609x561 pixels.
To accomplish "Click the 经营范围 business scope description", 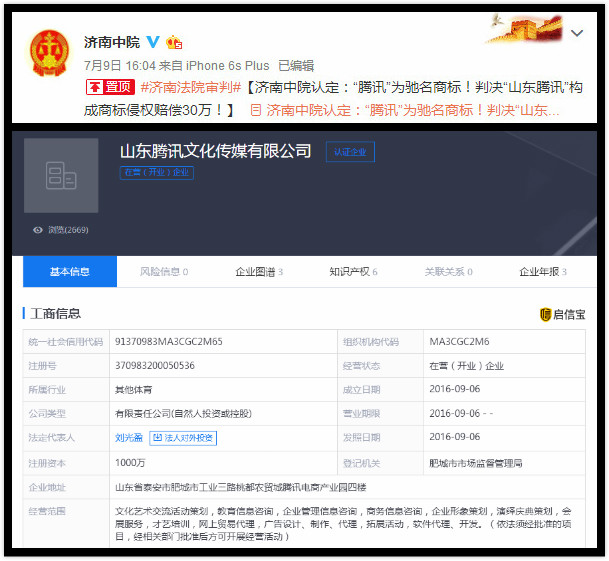I will click(x=343, y=524).
